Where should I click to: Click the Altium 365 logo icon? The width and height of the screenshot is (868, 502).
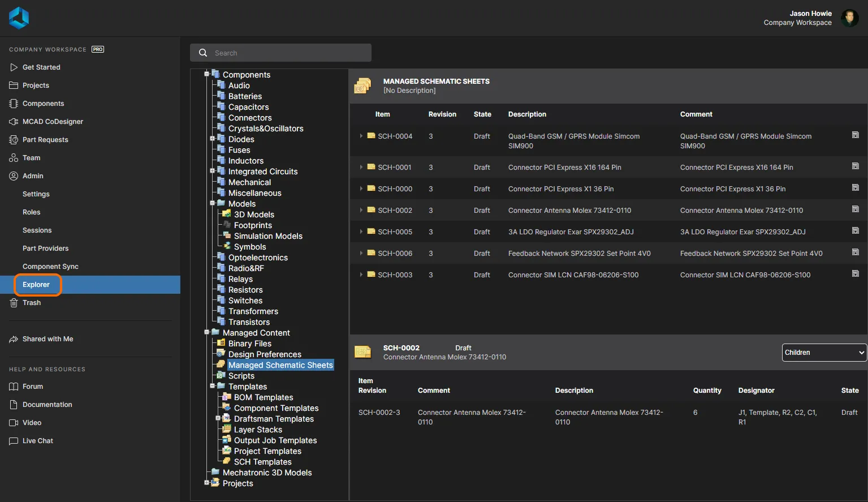pos(19,18)
